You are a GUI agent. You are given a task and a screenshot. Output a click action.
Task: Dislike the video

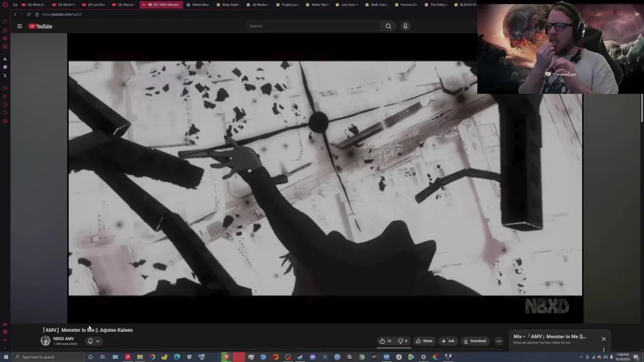[x=403, y=341]
